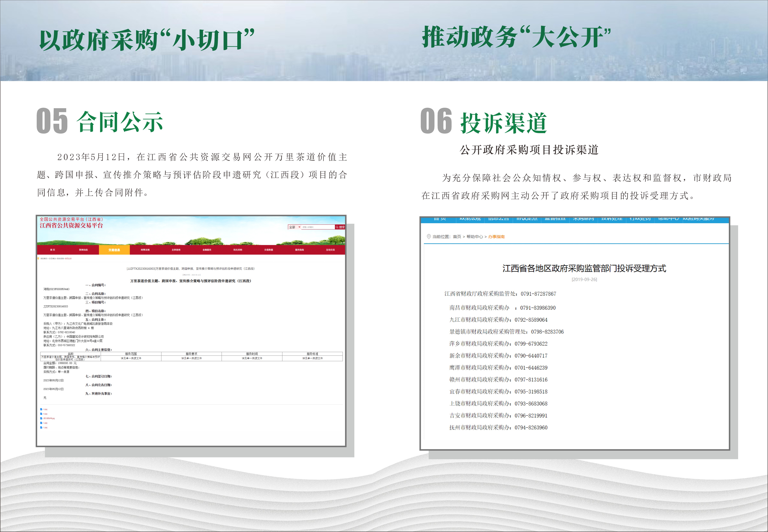Viewport: 768px width, 532px height.
Task: Go to 首页 in the red navbar
Action: pyautogui.click(x=53, y=250)
